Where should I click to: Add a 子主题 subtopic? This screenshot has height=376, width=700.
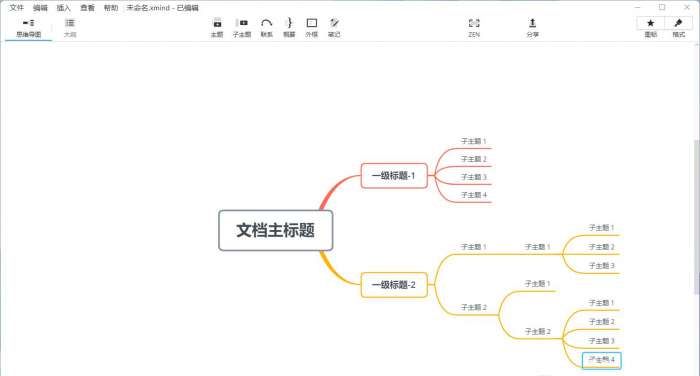pos(242,28)
